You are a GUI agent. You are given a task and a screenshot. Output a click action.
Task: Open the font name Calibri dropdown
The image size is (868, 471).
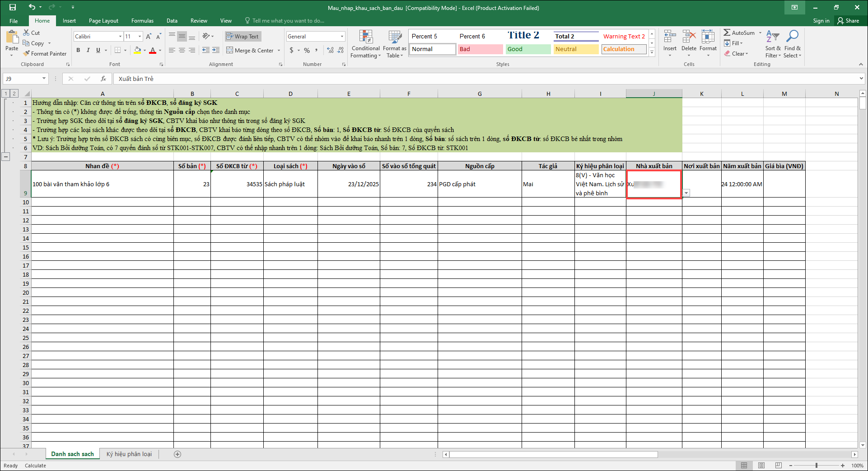coord(120,37)
